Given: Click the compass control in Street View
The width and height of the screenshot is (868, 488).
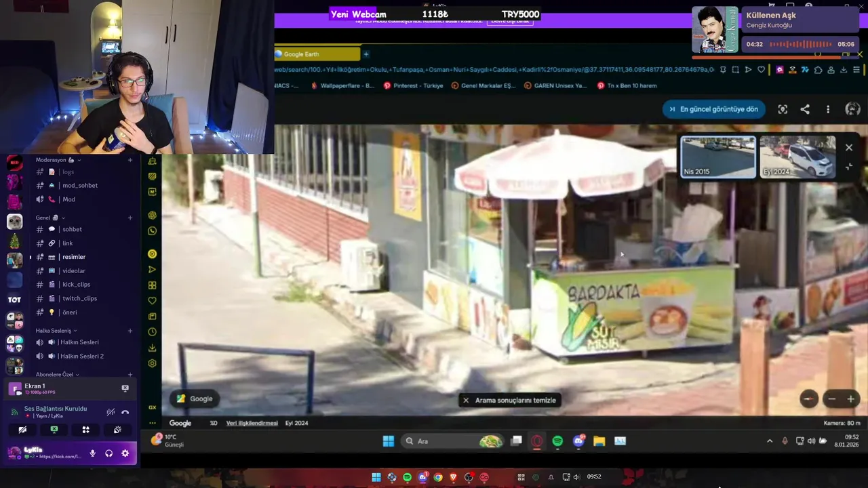Looking at the screenshot, I should (808, 399).
